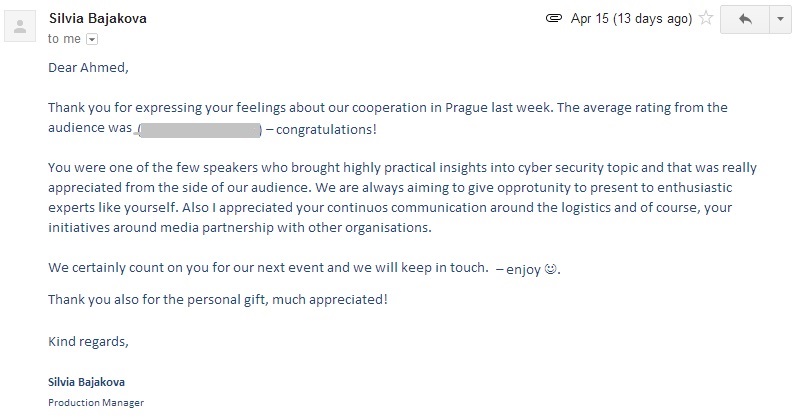This screenshot has height=419, width=798.
Task: Click the smiley emoji after "enjoy"
Action: point(549,269)
